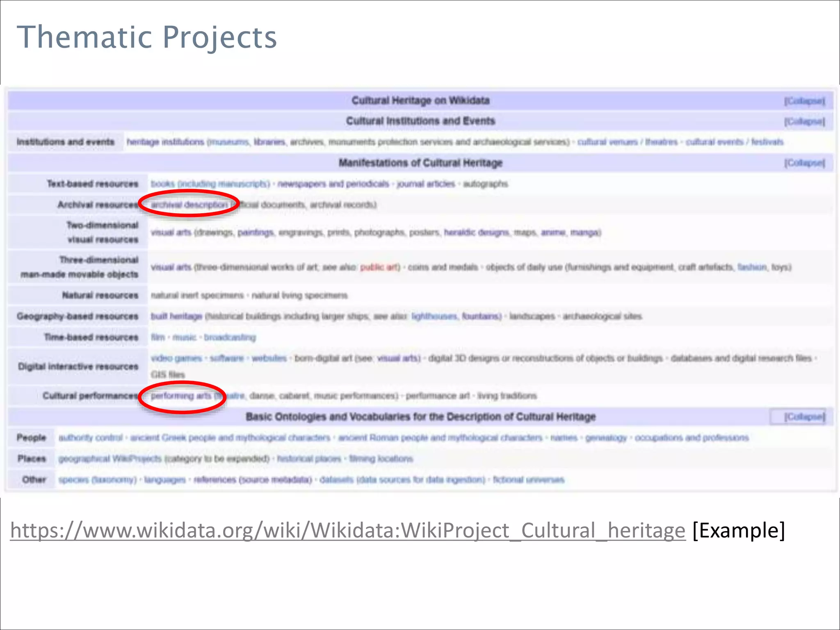Select Digital interactive resources row label

[78, 366]
